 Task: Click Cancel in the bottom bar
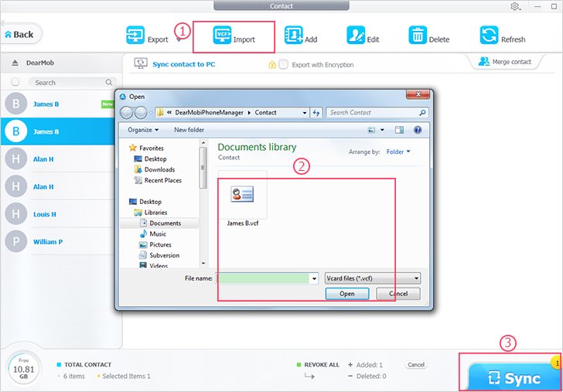coord(416,365)
